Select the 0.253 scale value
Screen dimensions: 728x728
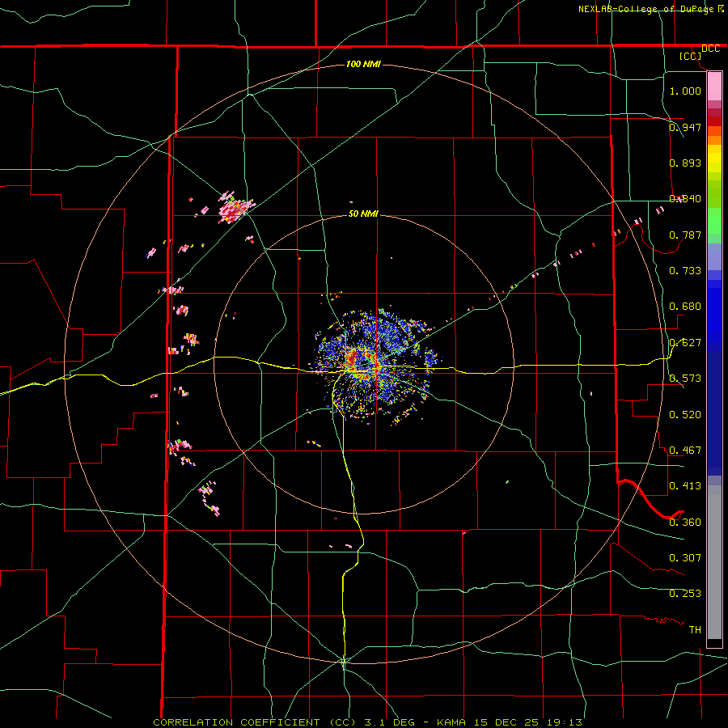coord(685,594)
